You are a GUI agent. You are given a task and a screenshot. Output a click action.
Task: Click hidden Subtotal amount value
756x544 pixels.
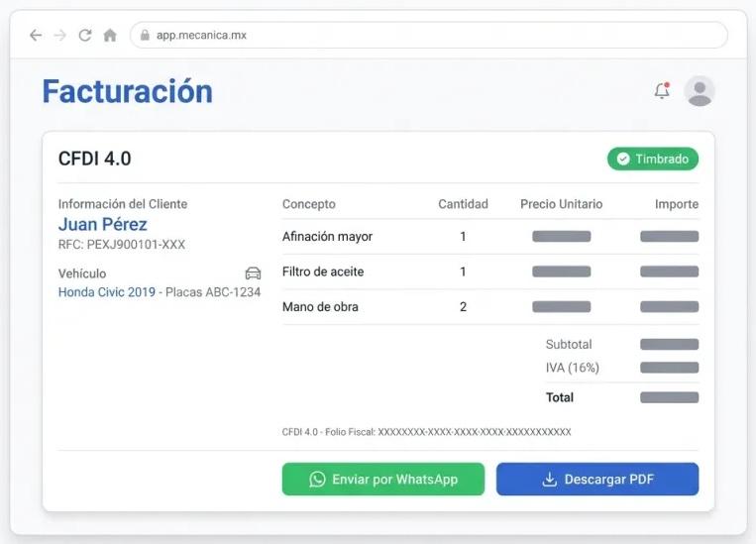tap(669, 345)
